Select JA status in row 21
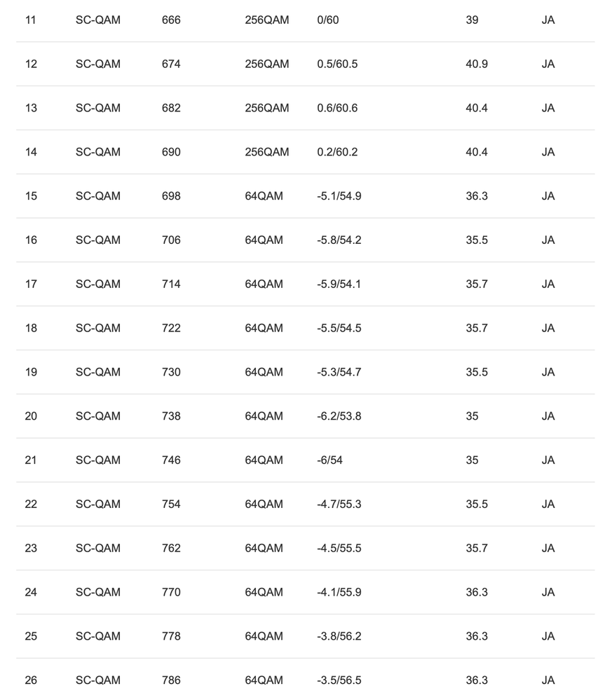612x700 pixels. click(x=548, y=460)
